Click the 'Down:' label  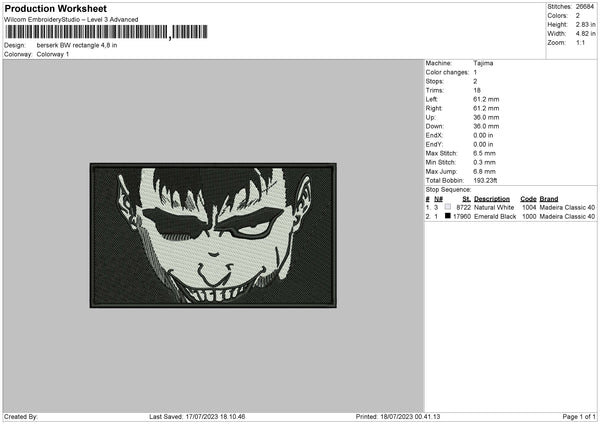click(434, 126)
